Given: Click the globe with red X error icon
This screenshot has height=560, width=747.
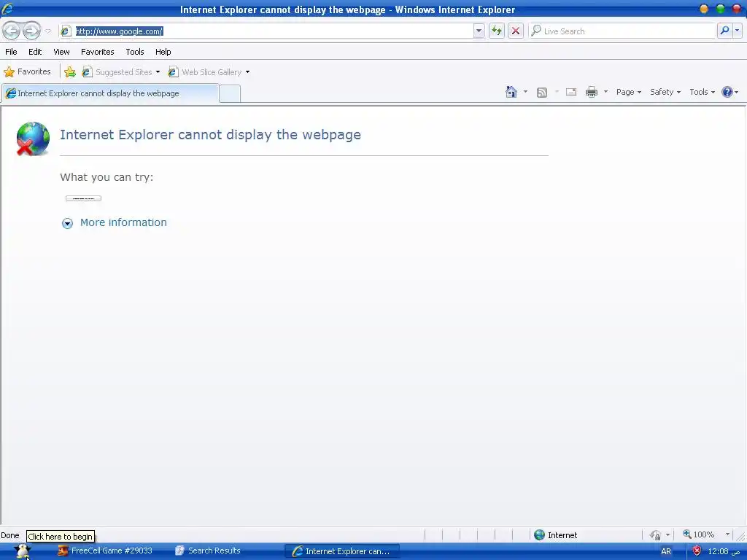Looking at the screenshot, I should [x=32, y=139].
